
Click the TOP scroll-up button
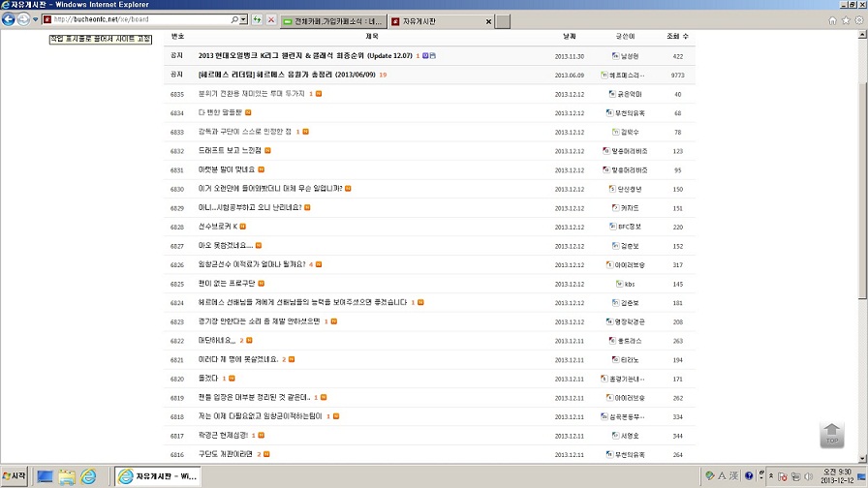(831, 435)
